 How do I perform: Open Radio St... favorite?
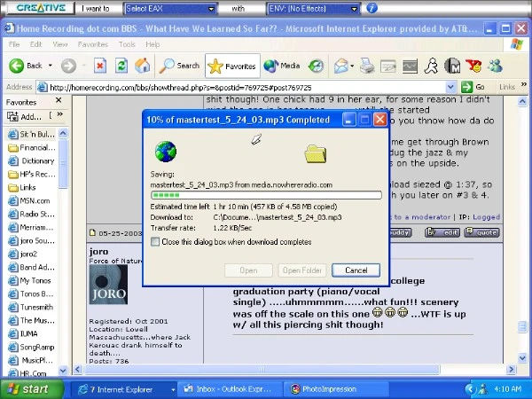tap(31, 214)
